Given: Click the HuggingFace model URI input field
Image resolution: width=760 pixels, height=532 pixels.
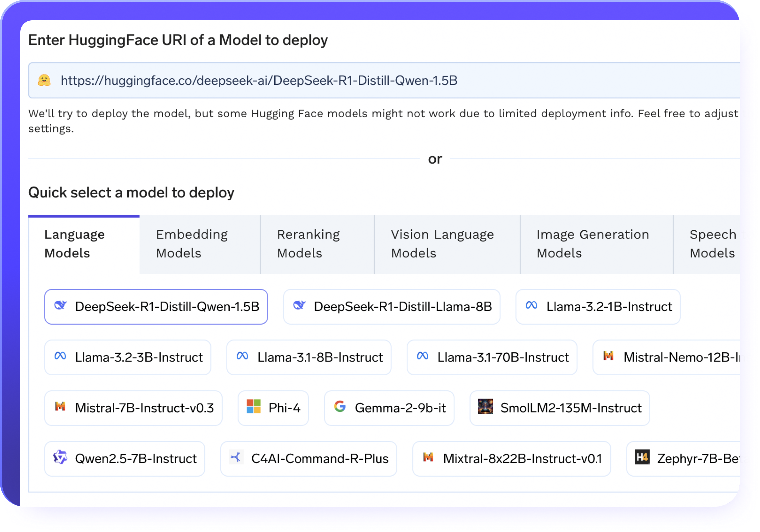Looking at the screenshot, I should [384, 80].
